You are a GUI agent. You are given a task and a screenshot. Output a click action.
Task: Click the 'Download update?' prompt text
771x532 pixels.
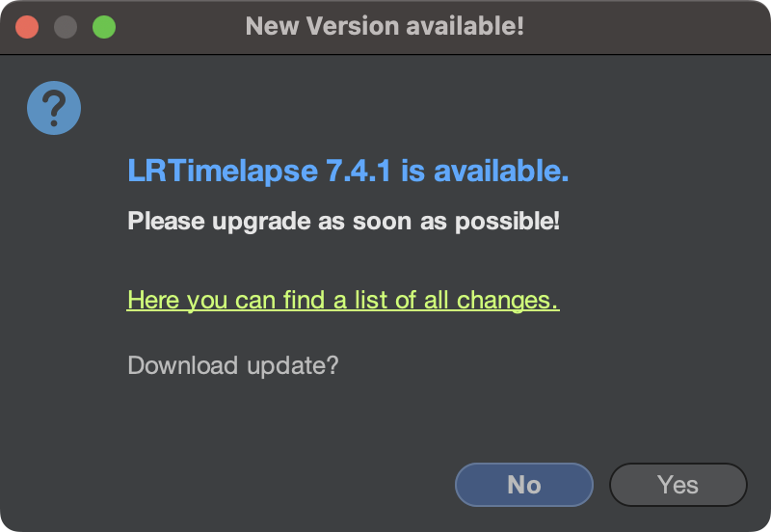pyautogui.click(x=233, y=365)
